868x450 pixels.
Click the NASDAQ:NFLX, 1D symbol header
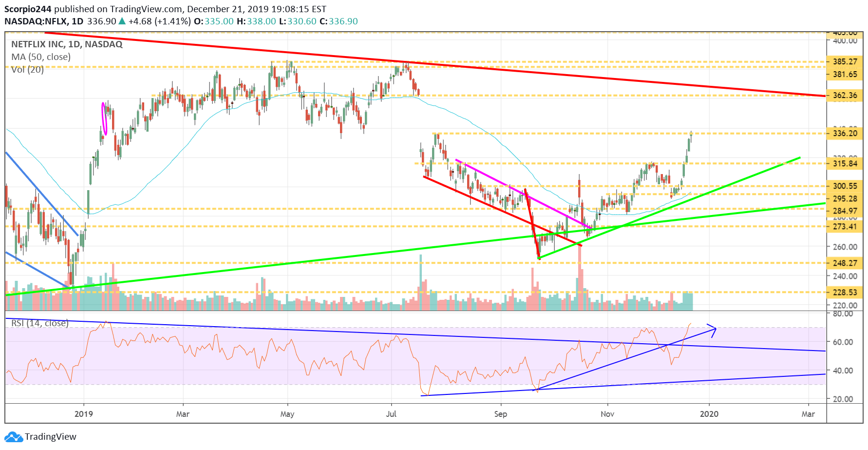coord(44,21)
